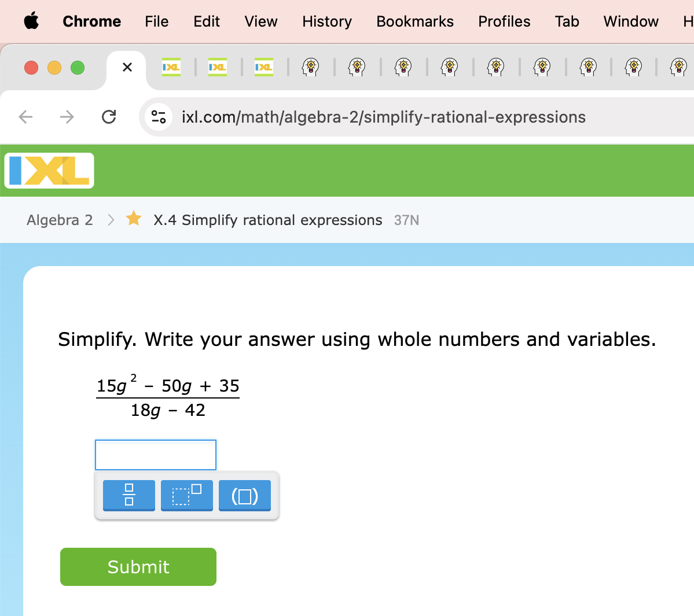Screen dimensions: 694x616
Task: Open the Tab menu
Action: (x=567, y=21)
